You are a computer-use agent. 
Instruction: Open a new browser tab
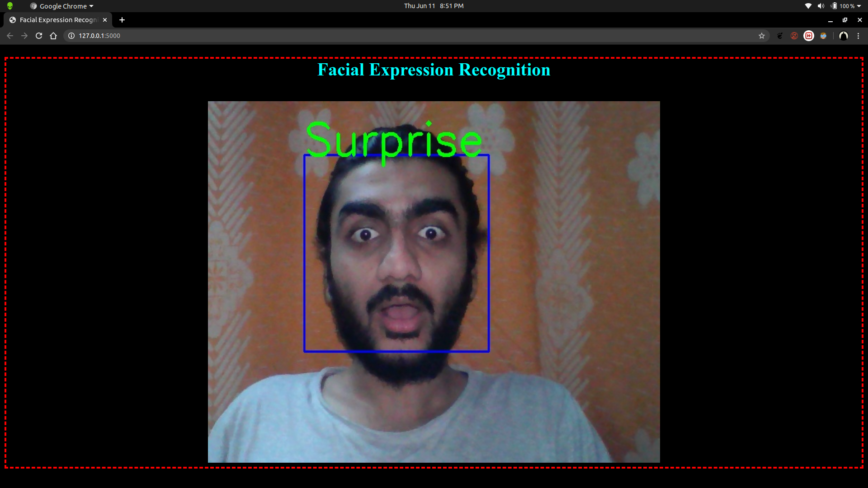pyautogui.click(x=122, y=20)
